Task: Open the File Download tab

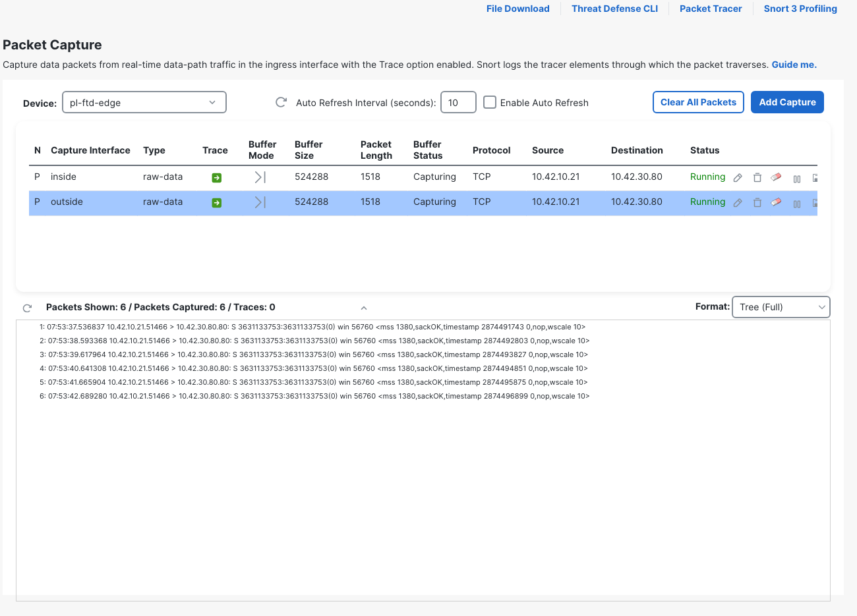Action: (517, 9)
